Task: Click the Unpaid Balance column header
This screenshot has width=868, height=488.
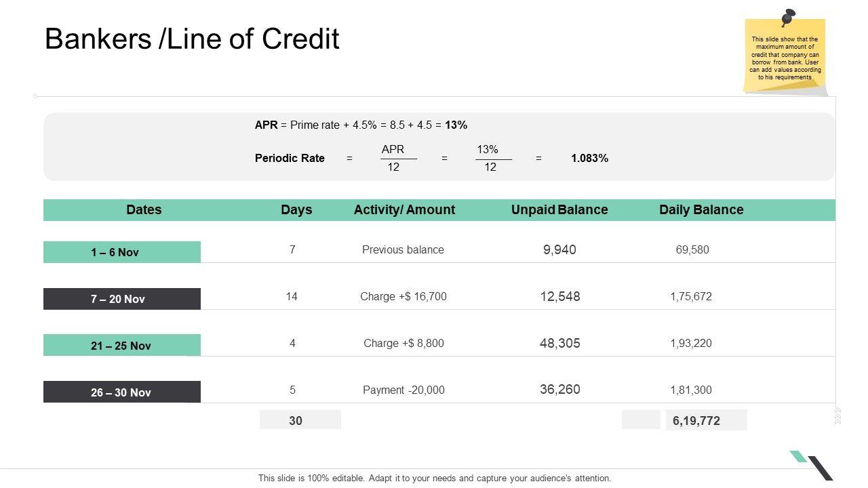Action: click(559, 210)
